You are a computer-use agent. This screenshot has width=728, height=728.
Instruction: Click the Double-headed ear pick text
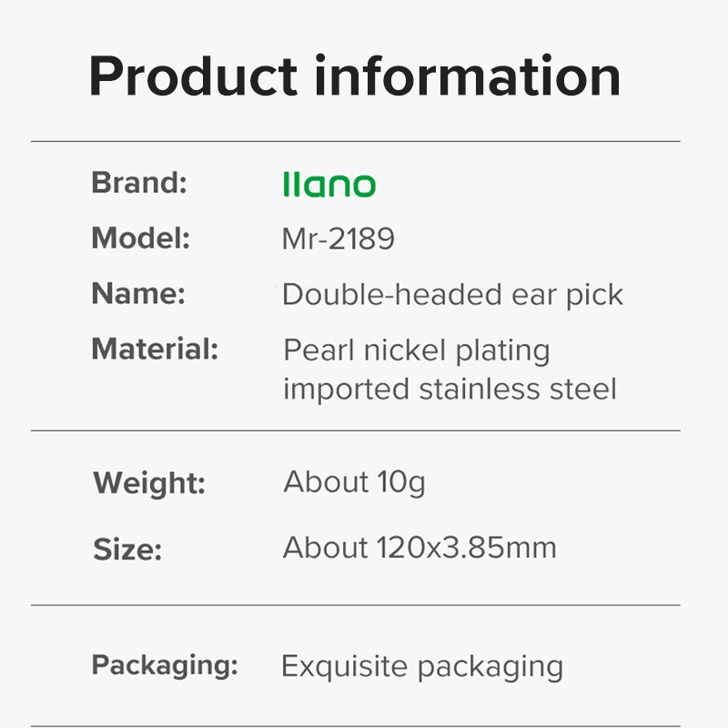click(452, 295)
